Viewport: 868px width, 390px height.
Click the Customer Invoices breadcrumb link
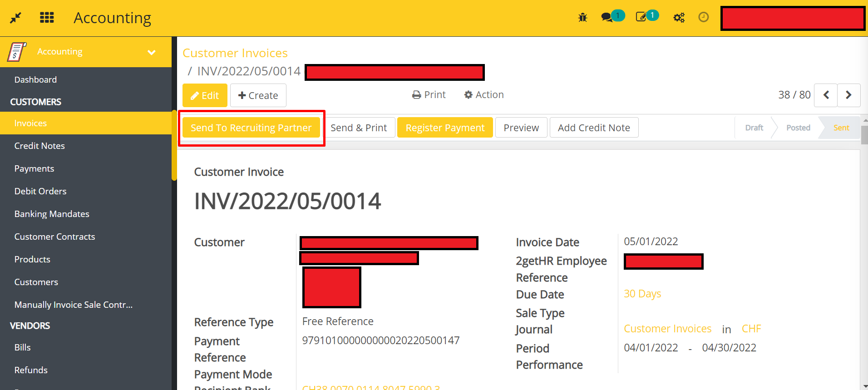tap(235, 53)
